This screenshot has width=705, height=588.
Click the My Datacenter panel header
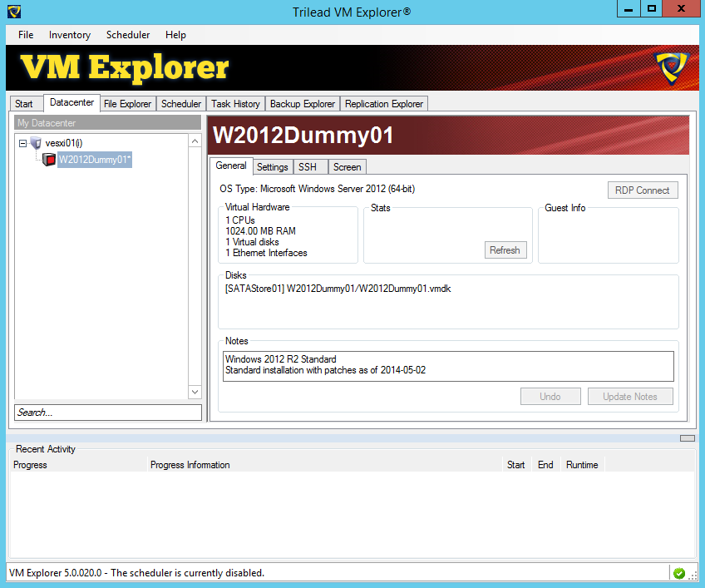coord(108,123)
